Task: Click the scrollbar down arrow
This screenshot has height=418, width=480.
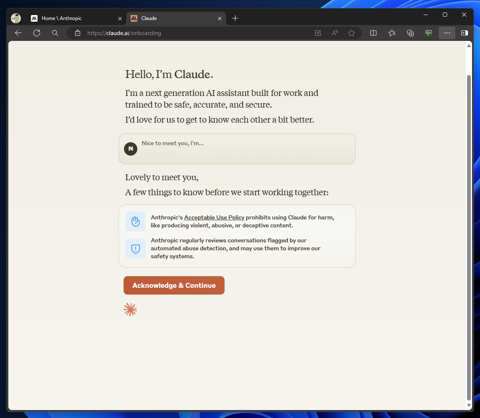Action: click(469, 405)
